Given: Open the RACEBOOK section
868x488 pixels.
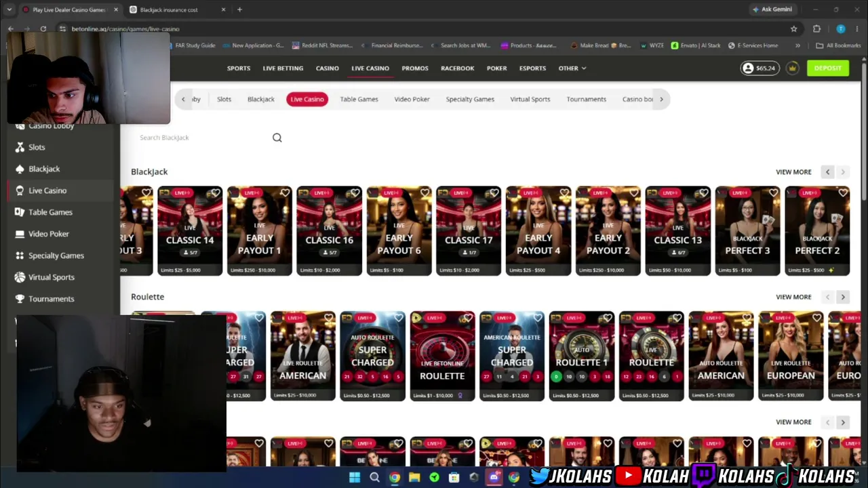Looking at the screenshot, I should (x=458, y=68).
